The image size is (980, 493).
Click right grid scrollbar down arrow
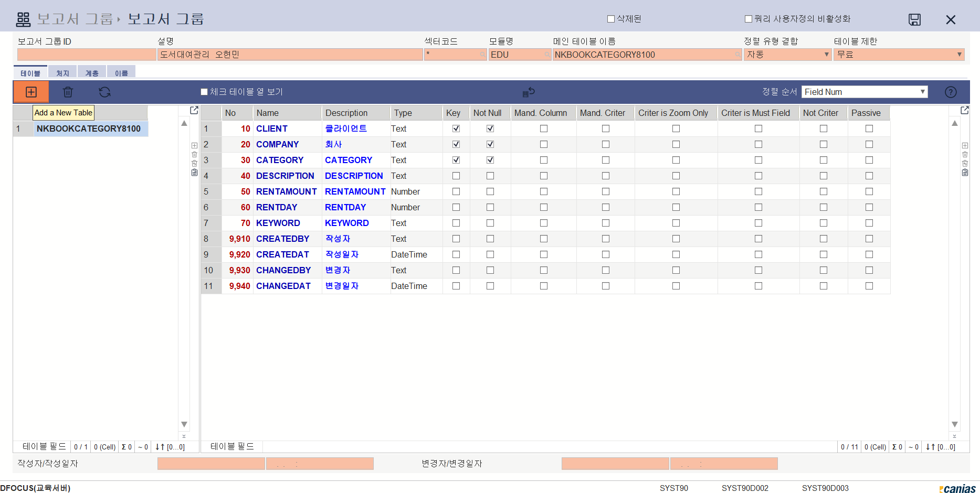click(x=954, y=424)
